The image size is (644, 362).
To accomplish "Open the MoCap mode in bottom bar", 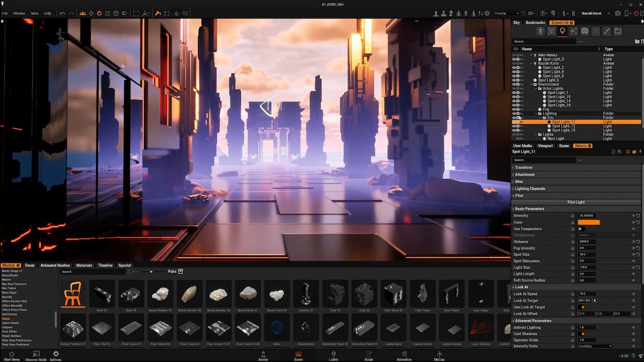I will [x=439, y=355].
